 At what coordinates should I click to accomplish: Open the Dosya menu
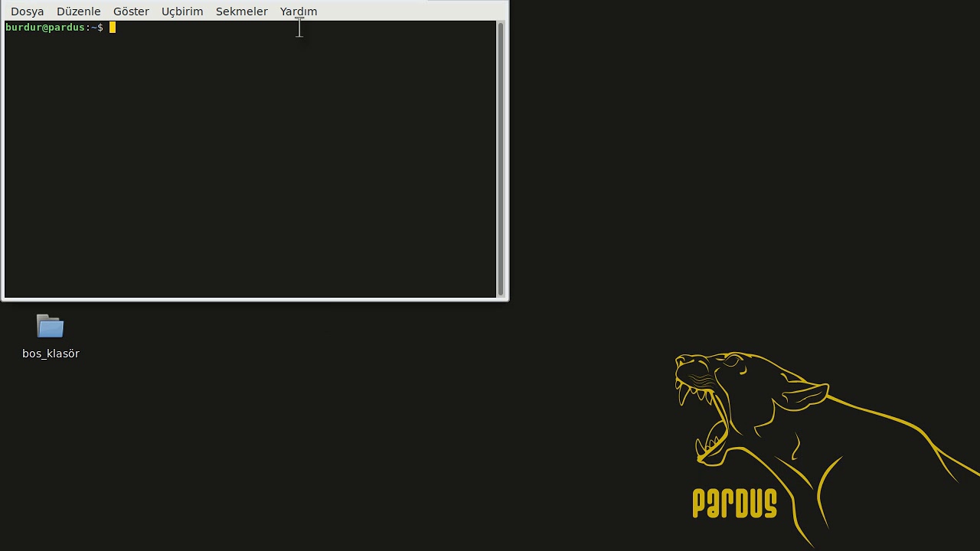coord(28,11)
